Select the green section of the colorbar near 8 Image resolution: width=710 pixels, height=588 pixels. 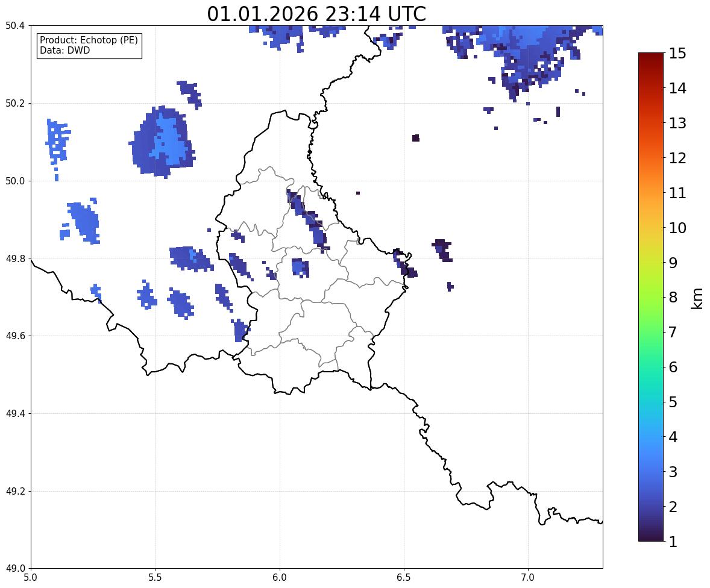coord(651,298)
